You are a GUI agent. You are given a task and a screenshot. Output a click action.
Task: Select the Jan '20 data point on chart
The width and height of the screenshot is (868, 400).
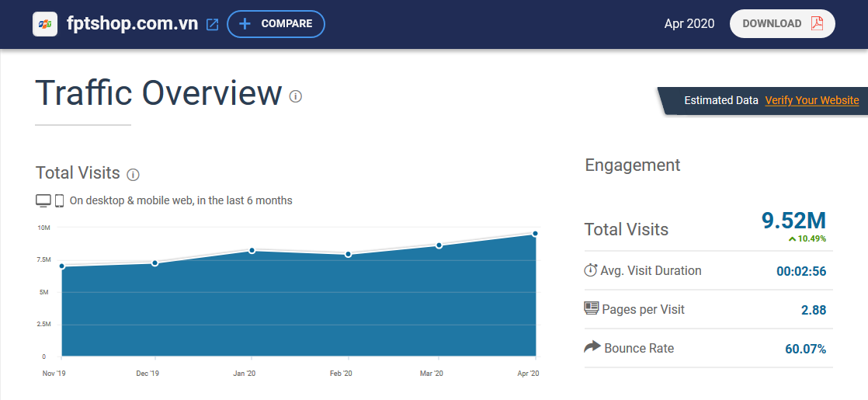point(252,250)
